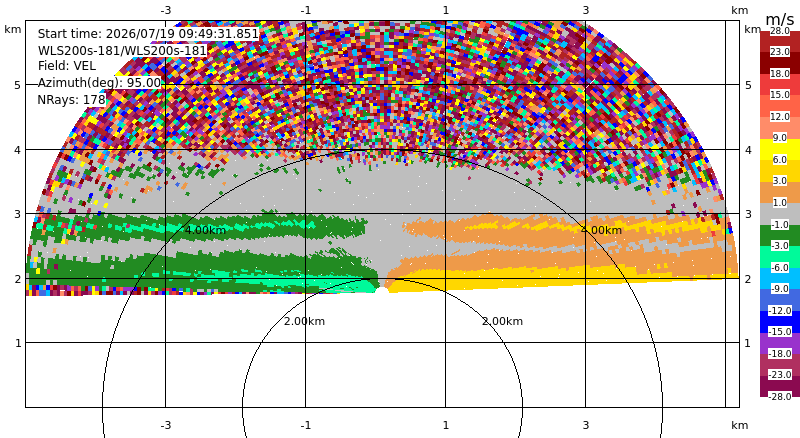This screenshot has height=438, width=800.
Task: Click the left 2.00km range ring label
Action: point(304,321)
